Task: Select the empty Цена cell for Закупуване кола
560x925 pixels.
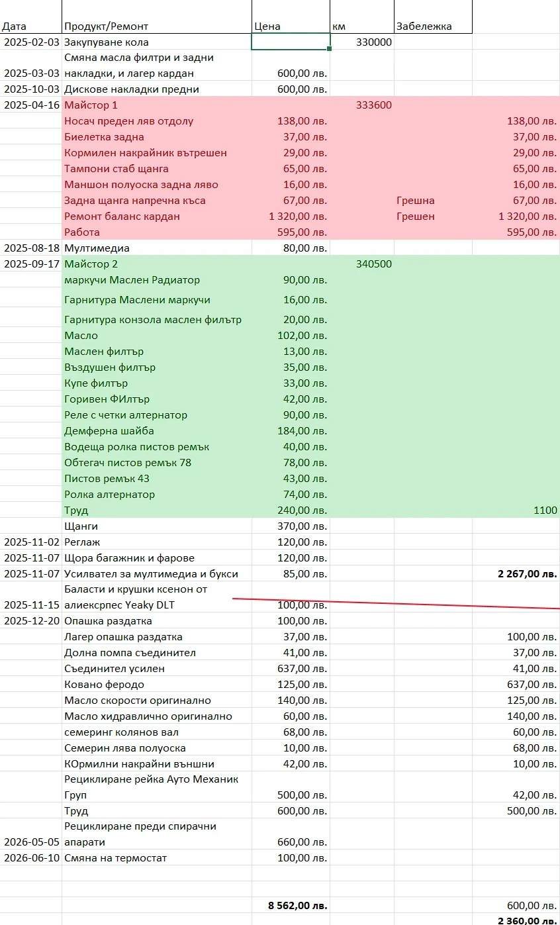Action: point(291,42)
